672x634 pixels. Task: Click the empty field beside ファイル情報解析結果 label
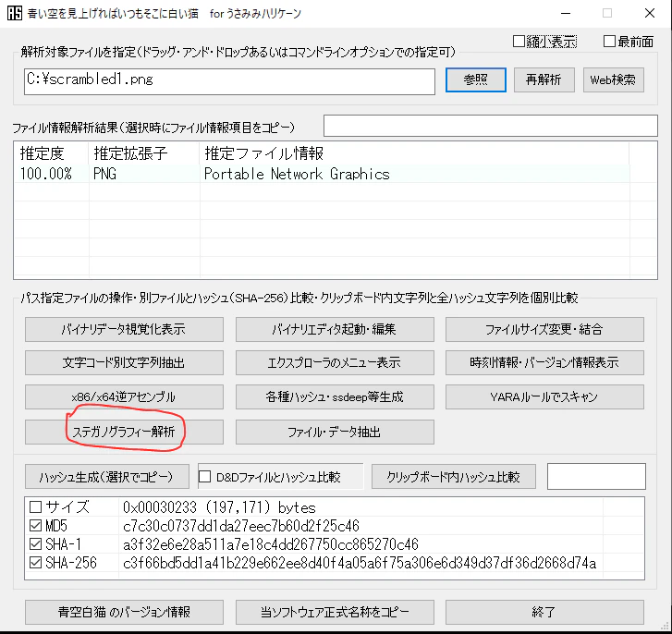490,126
